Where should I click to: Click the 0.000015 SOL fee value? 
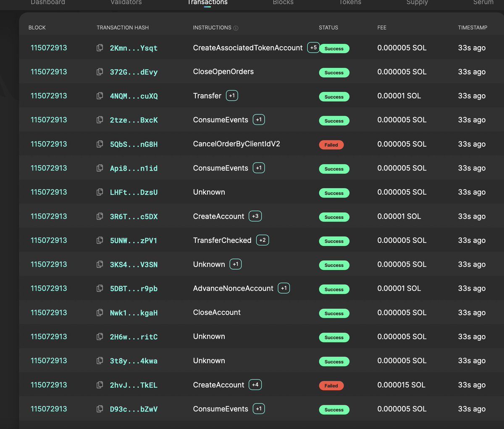click(401, 385)
